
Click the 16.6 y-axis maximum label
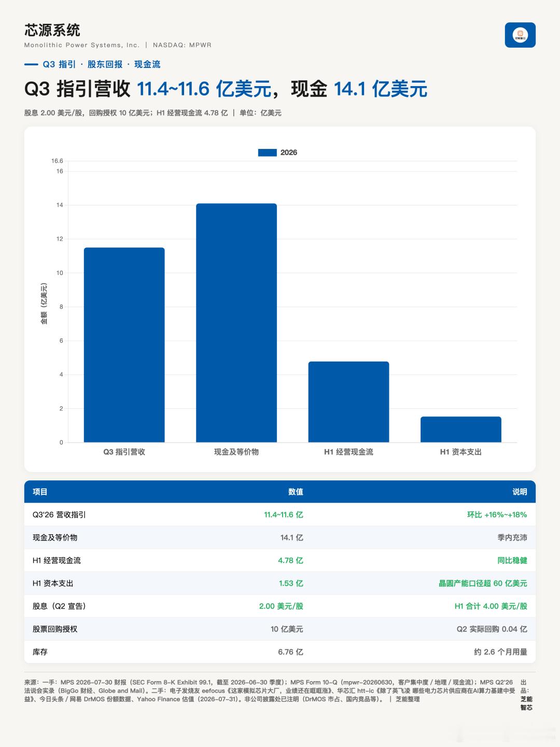pyautogui.click(x=57, y=161)
